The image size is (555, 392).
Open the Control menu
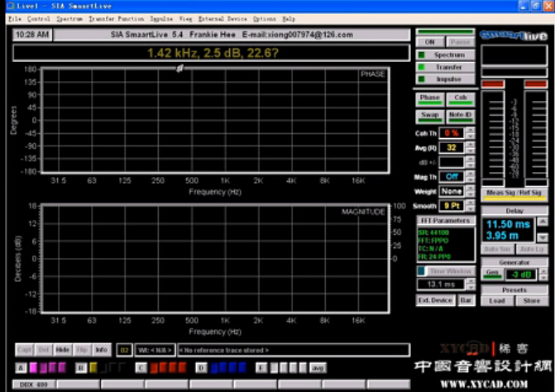coord(39,19)
